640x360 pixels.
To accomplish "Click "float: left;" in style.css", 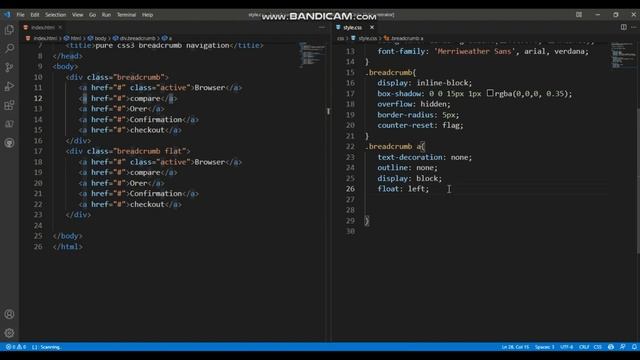I will 403,189.
